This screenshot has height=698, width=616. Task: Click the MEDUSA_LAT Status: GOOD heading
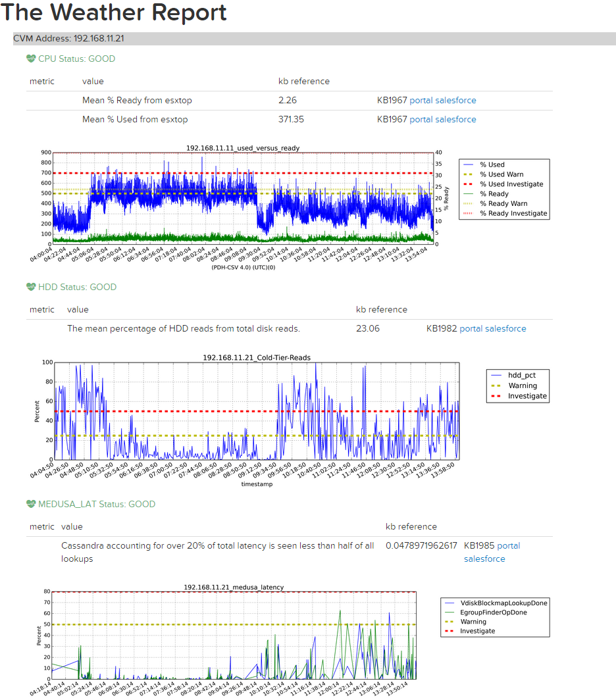point(97,505)
